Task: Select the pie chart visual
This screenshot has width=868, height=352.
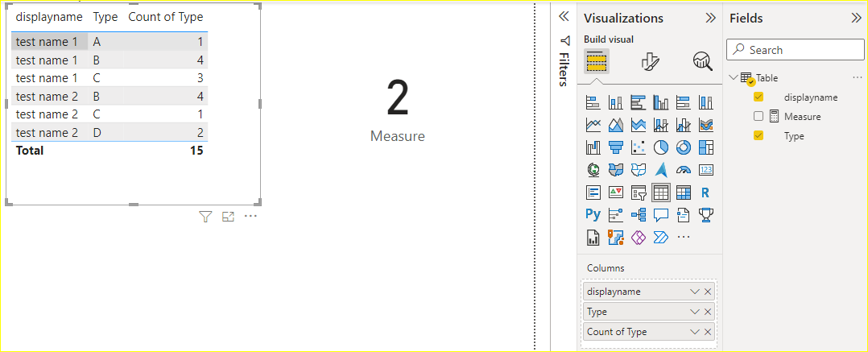Action: pyautogui.click(x=661, y=147)
